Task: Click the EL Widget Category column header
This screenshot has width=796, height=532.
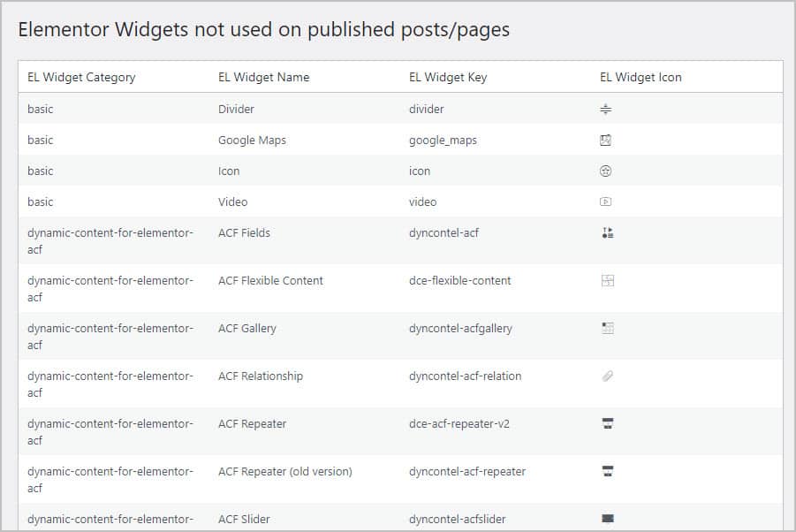Action: (x=81, y=77)
